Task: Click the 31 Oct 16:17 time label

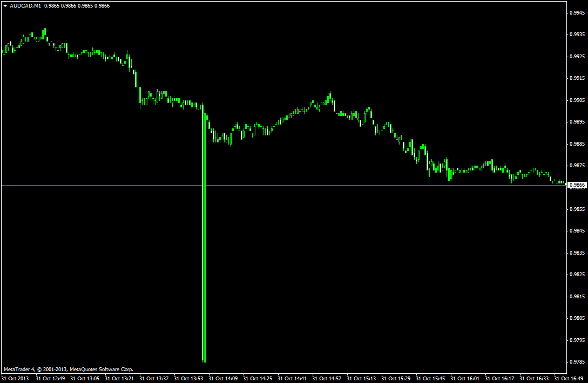Action: tap(499, 379)
